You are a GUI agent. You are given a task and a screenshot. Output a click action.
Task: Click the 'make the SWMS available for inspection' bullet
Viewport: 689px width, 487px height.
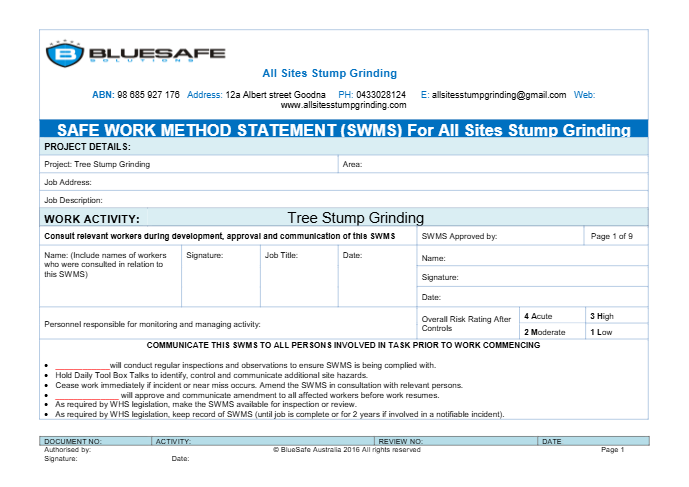[206, 404]
